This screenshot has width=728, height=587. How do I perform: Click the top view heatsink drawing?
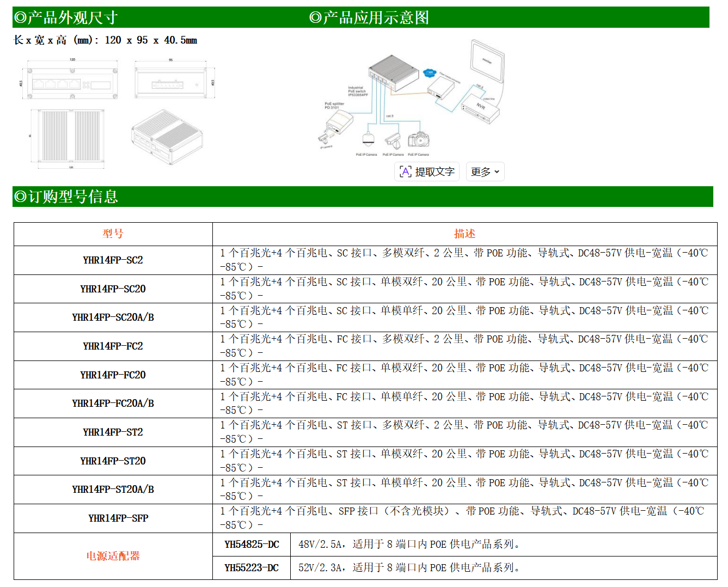71,136
